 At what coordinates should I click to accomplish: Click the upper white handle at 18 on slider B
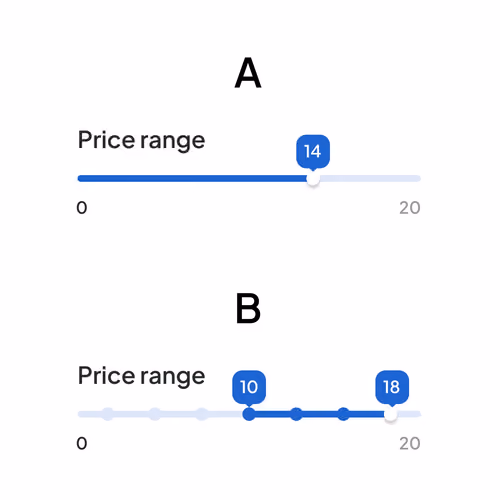tap(391, 415)
